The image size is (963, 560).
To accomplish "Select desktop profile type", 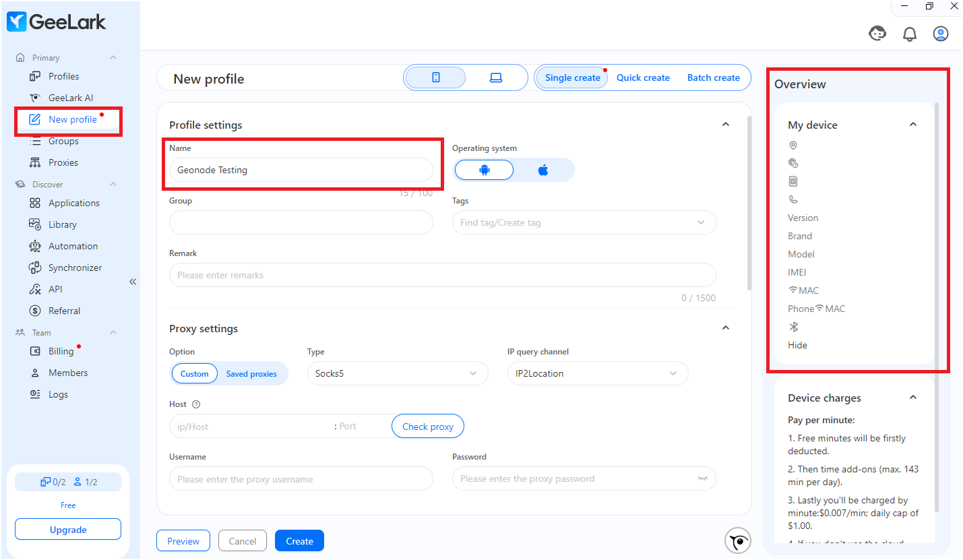I will 495,77.
